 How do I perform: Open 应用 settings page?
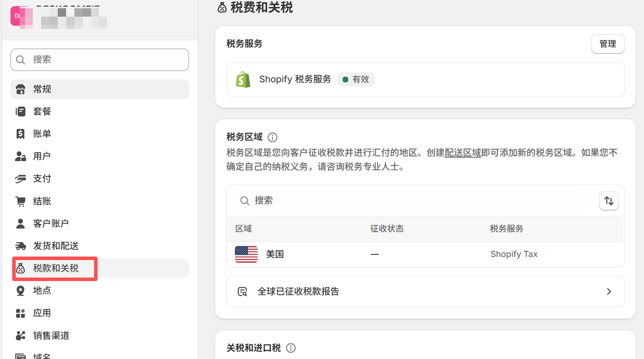point(100,313)
